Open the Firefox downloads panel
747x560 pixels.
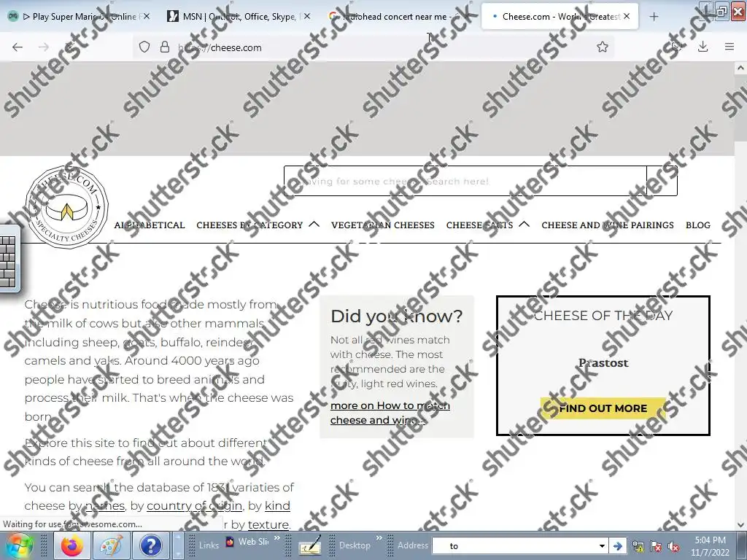pos(703,47)
